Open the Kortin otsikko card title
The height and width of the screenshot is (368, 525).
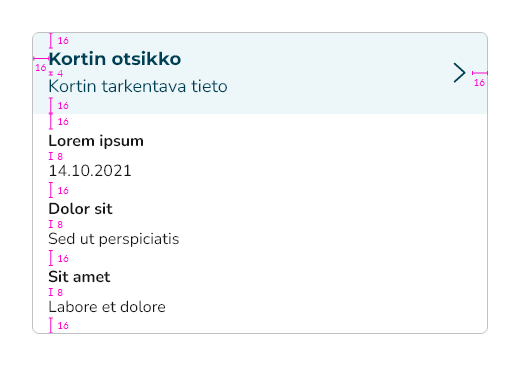point(115,59)
